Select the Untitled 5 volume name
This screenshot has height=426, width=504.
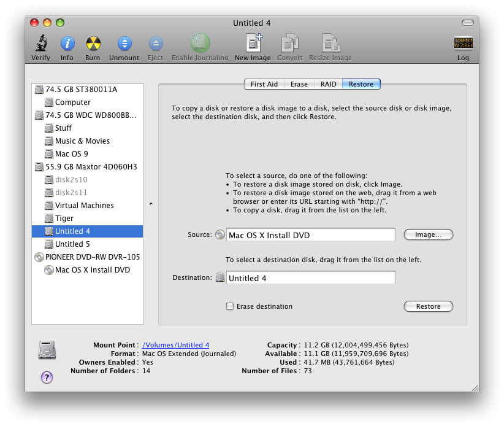[72, 244]
